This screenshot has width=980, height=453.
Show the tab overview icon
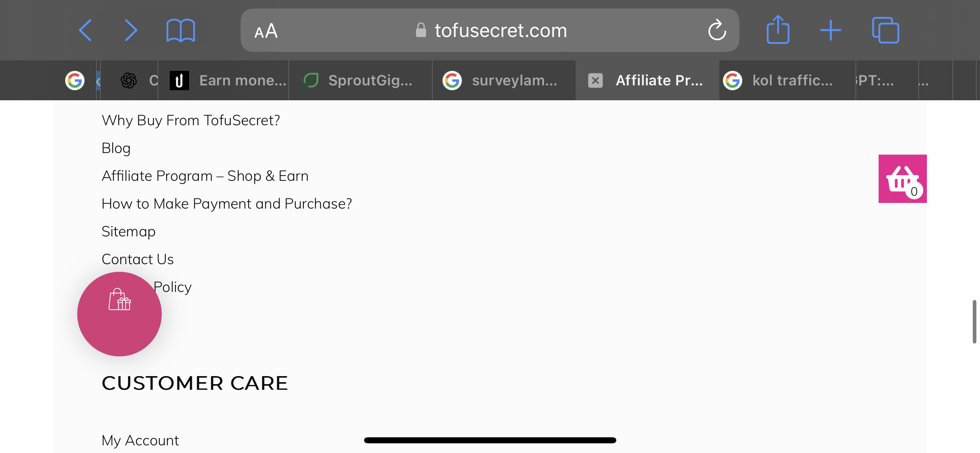885,30
